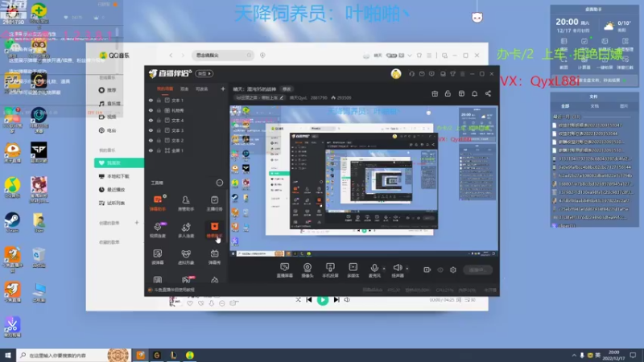Viewport: 644px width, 362px height.
Task: Open 最近播放 in QQ Music sidebar
Action: [112, 190]
